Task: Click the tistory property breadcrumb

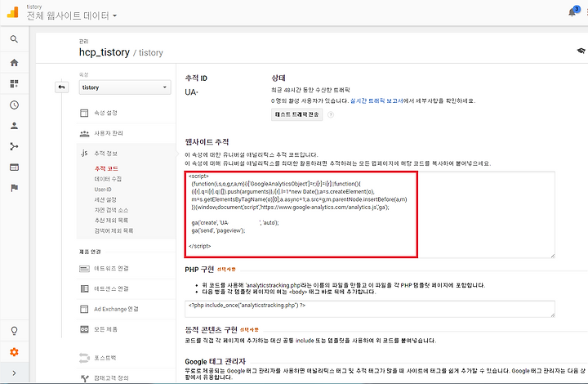Action: pyautogui.click(x=151, y=53)
